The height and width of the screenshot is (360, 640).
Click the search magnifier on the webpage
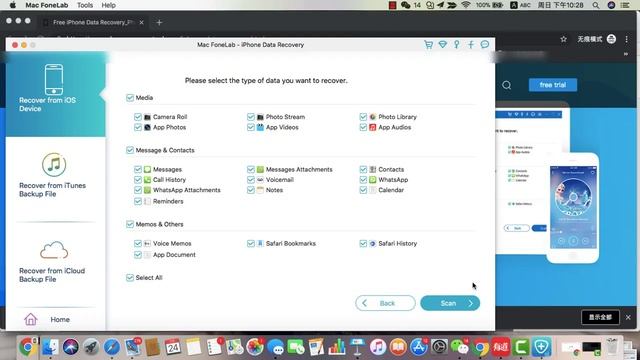click(507, 85)
